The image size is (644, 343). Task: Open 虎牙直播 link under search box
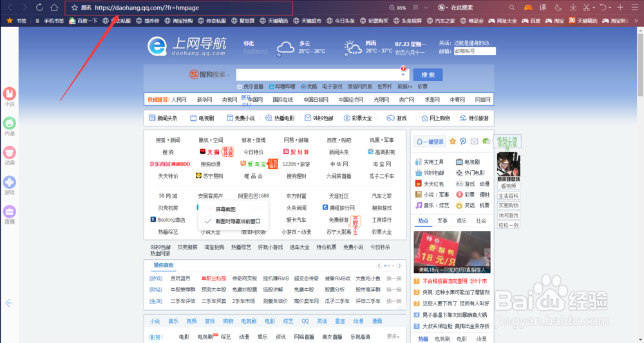tap(250, 86)
